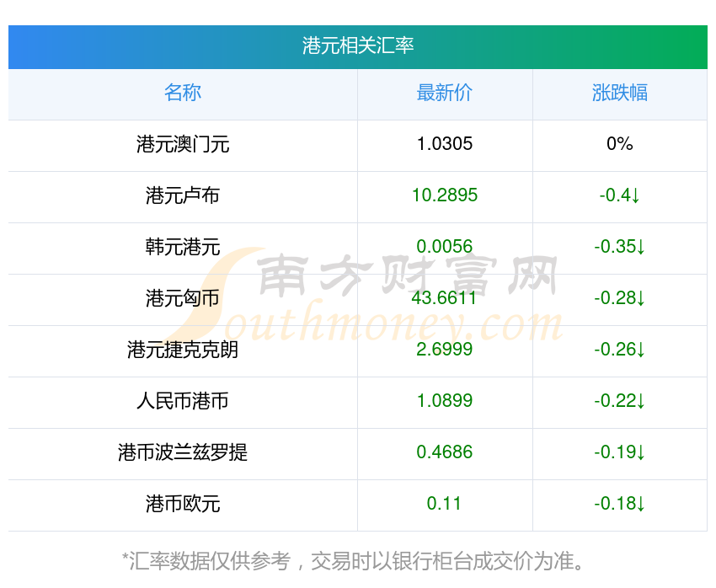
Task: Click the 韩元港元 currency pair name
Action: click(x=183, y=247)
